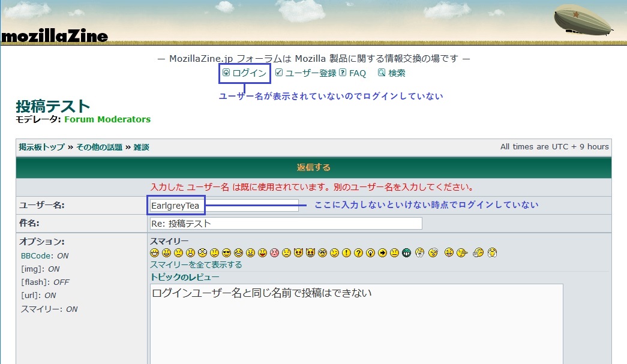Image resolution: width=627 pixels, height=364 pixels.
Task: Click the ログイン (login) link
Action: pyautogui.click(x=249, y=73)
